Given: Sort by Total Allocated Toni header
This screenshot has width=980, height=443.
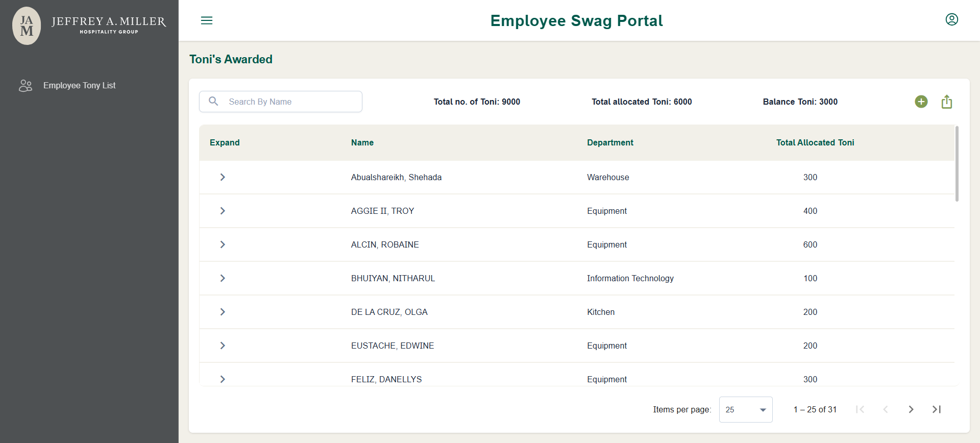Looking at the screenshot, I should 815,142.
